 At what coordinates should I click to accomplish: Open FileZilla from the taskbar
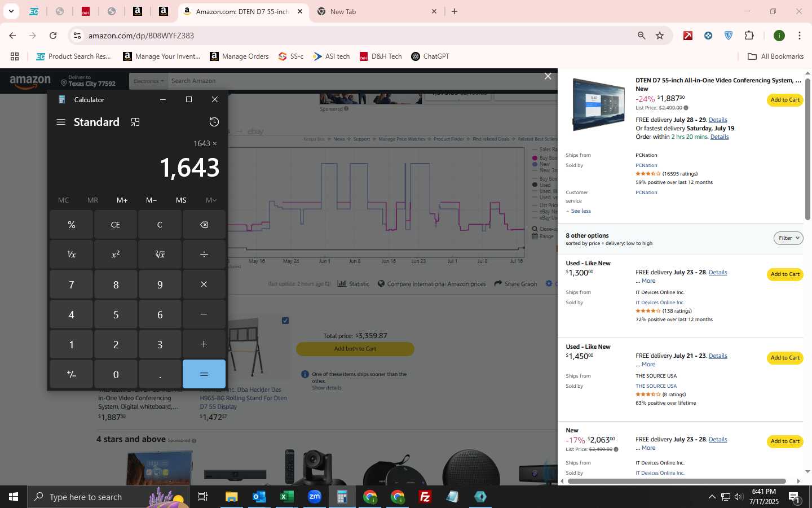click(x=425, y=497)
